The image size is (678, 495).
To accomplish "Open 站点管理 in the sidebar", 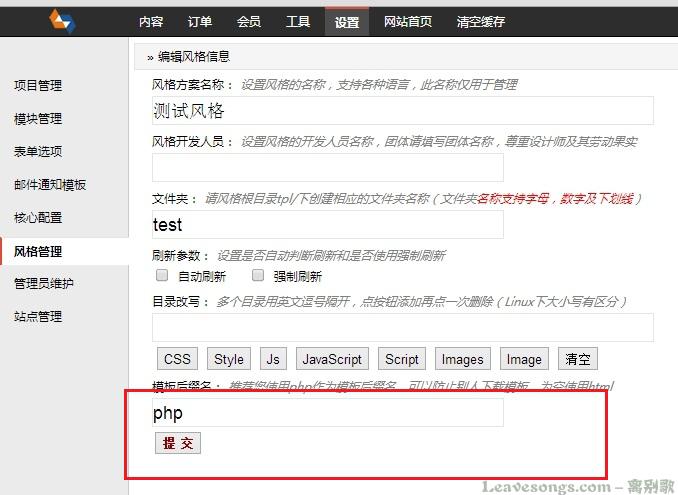I will click(x=38, y=316).
